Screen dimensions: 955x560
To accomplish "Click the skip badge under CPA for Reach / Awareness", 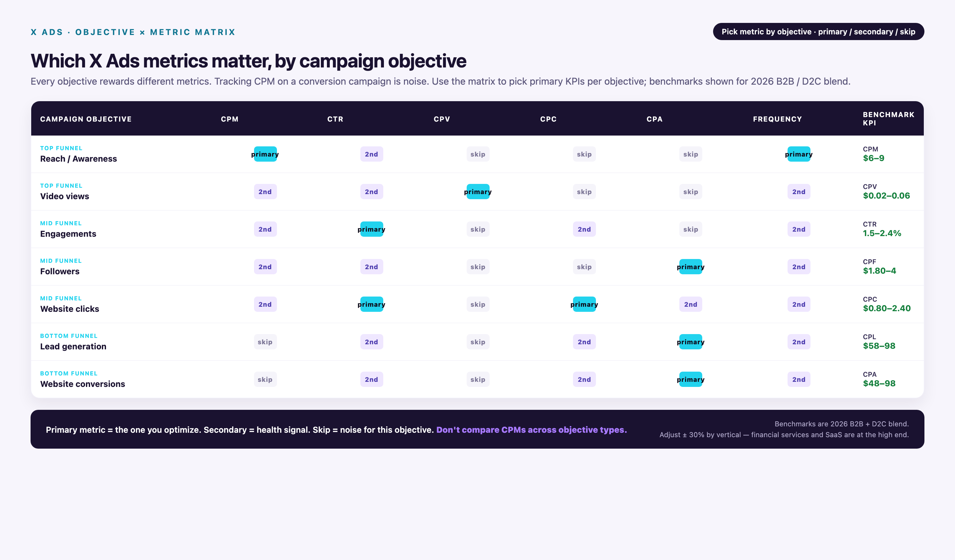I will 690,154.
